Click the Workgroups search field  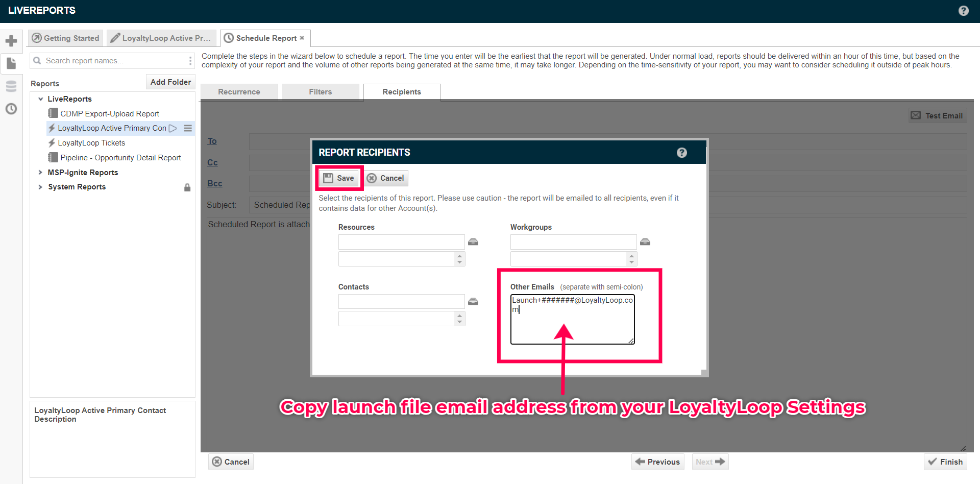click(573, 242)
